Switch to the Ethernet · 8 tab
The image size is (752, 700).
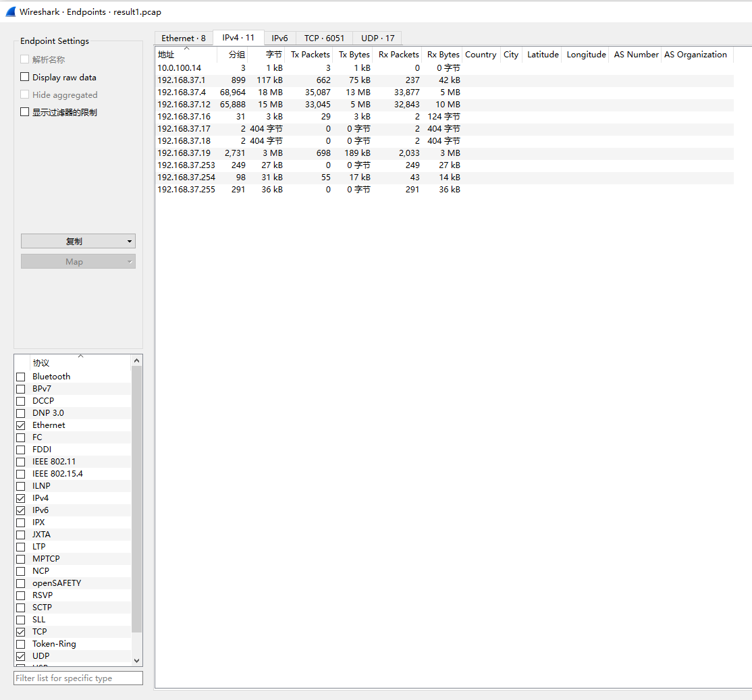[184, 38]
